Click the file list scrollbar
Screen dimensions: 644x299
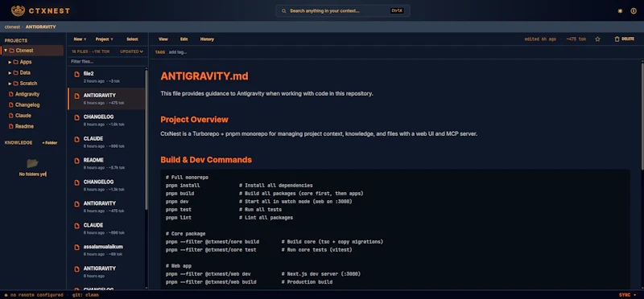147,139
